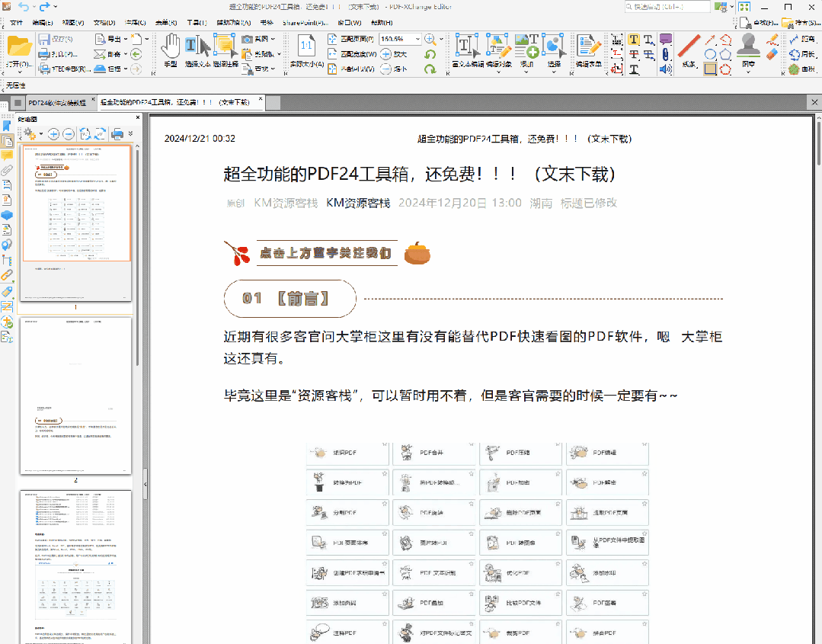This screenshot has height=644, width=822.
Task: Undo last action in title bar
Action: [x=23, y=7]
